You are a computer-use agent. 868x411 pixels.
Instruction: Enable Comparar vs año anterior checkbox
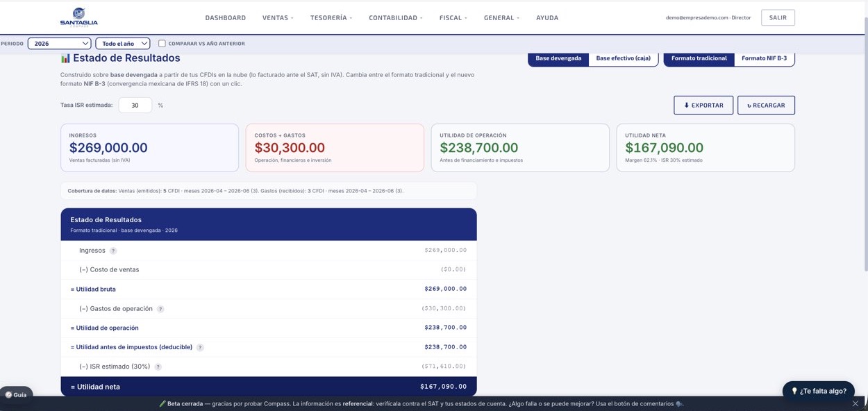click(x=162, y=44)
